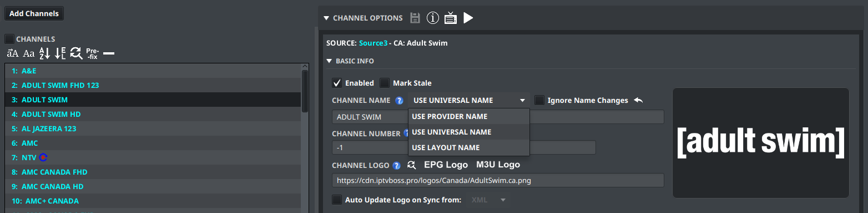868x213 pixels.
Task: Click help icon next to CHANNEL NAME
Action: pos(399,101)
